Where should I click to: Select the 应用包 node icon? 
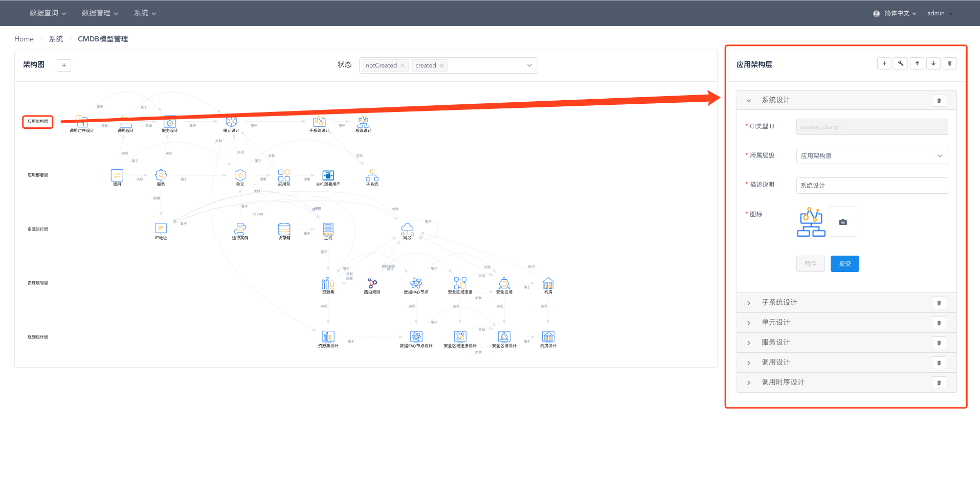[x=284, y=175]
